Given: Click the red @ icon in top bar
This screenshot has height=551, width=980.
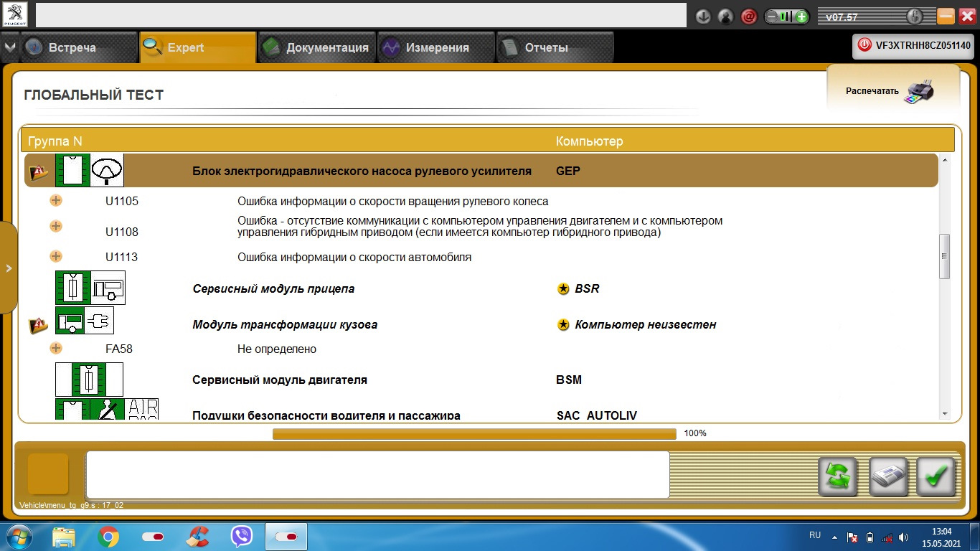Looking at the screenshot, I should pos(749,17).
